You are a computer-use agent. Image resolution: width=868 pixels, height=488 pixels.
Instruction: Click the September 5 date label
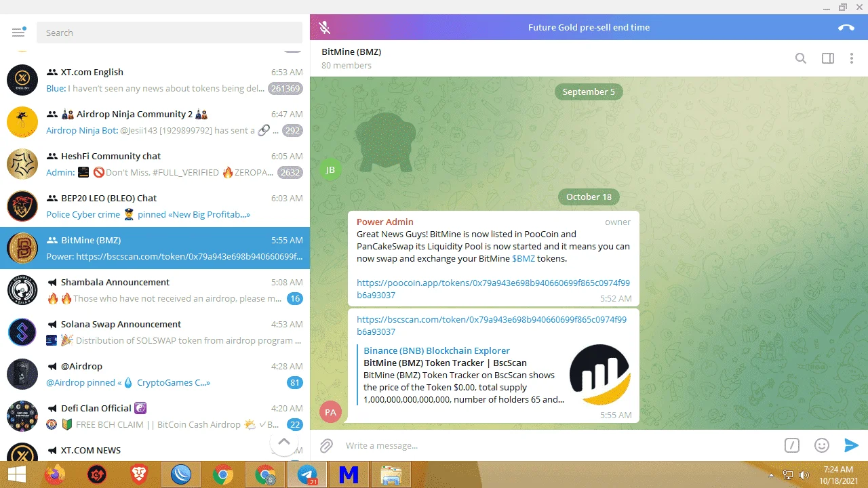pos(589,92)
